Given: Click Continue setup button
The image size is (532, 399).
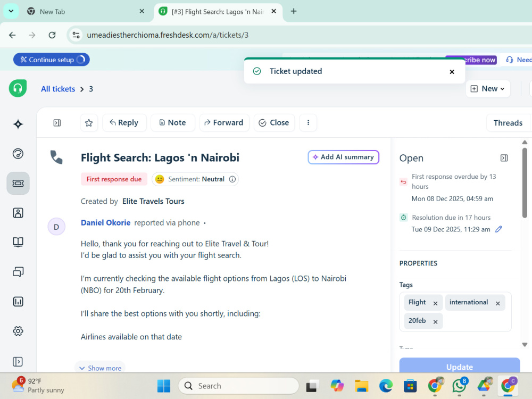Looking at the screenshot, I should click(x=52, y=60).
